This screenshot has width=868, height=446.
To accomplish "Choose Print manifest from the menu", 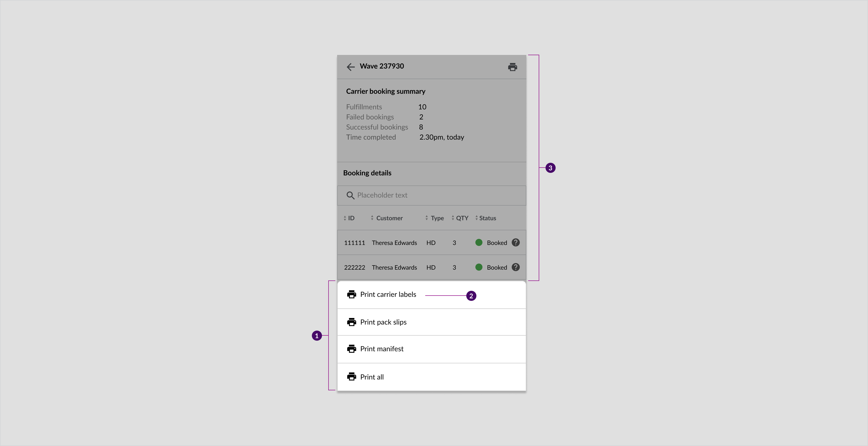I will pos(382,349).
